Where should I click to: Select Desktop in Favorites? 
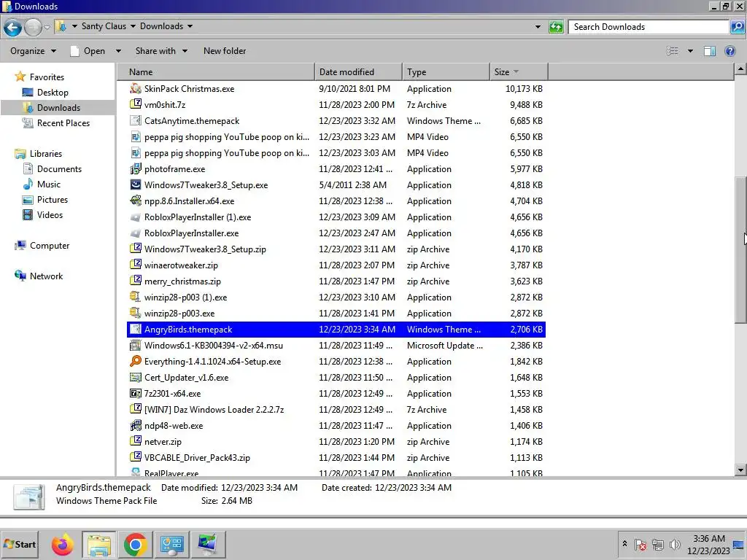click(x=53, y=93)
